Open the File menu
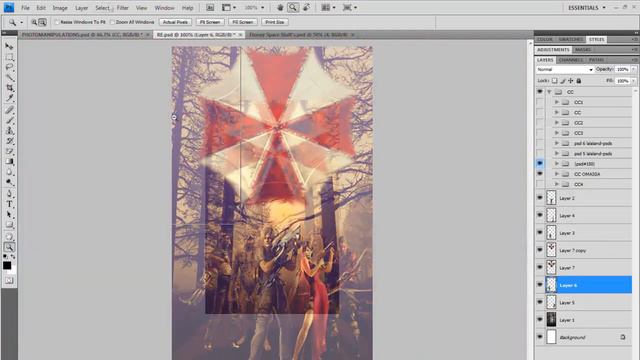 [25, 8]
